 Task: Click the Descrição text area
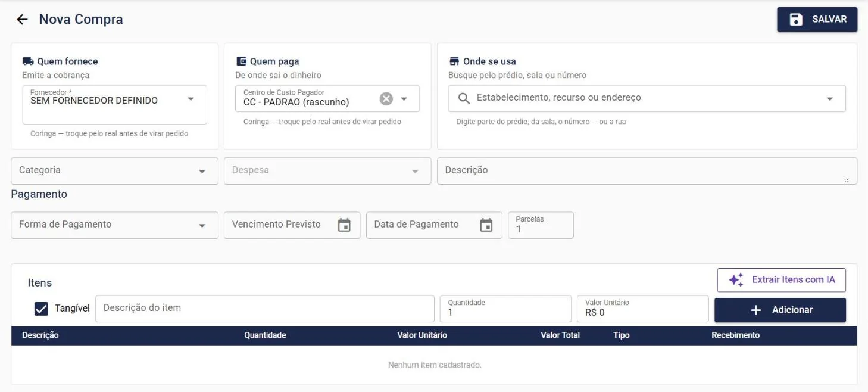pos(647,171)
